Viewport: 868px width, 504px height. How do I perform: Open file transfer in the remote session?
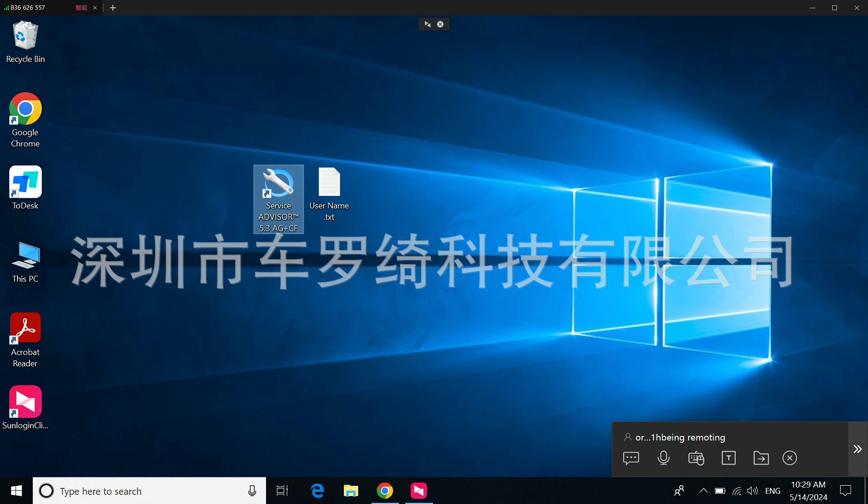761,457
